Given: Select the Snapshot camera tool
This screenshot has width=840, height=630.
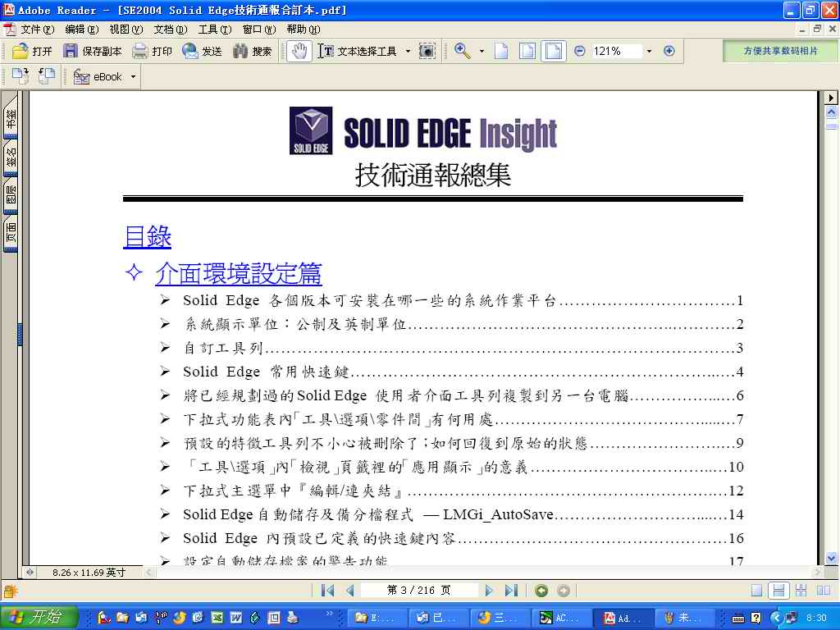Looking at the screenshot, I should tap(427, 51).
